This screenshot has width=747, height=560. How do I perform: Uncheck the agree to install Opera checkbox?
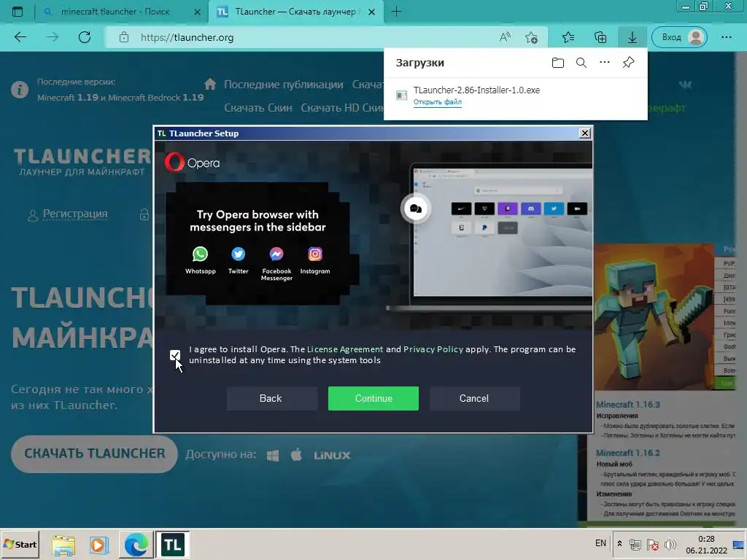click(175, 355)
